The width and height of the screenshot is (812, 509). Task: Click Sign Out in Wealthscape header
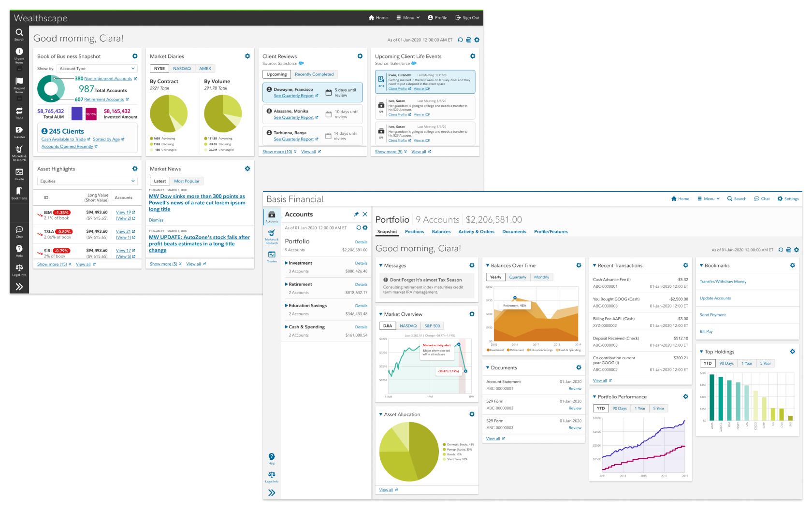coord(467,18)
